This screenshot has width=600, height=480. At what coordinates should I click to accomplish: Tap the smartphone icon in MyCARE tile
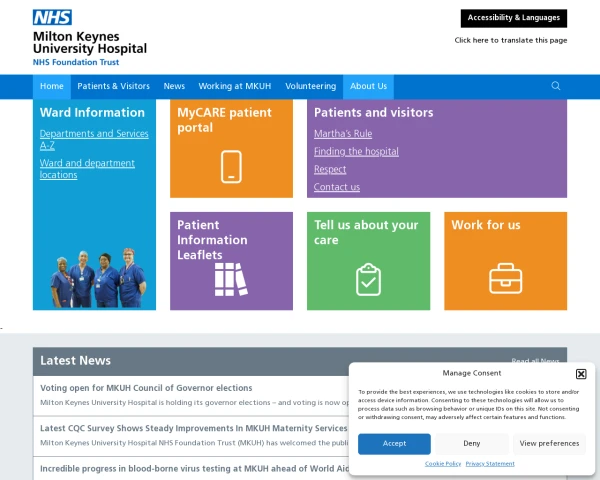point(231,167)
